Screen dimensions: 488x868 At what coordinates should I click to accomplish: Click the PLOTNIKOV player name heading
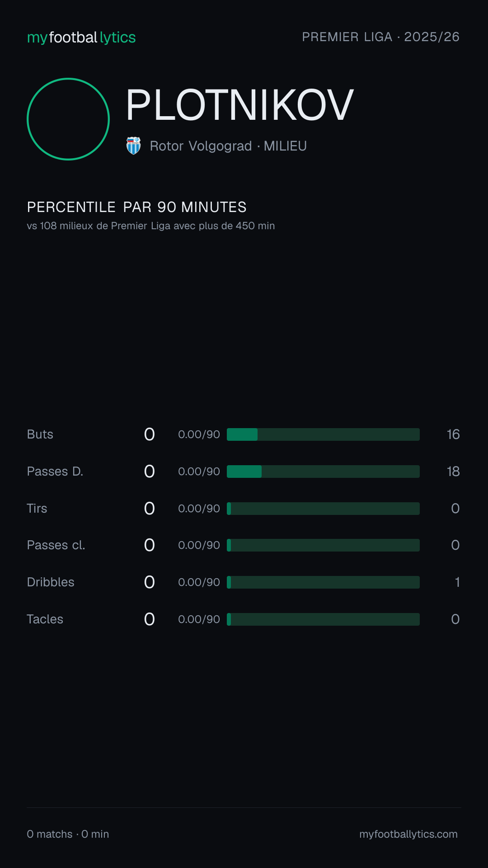[x=240, y=105]
